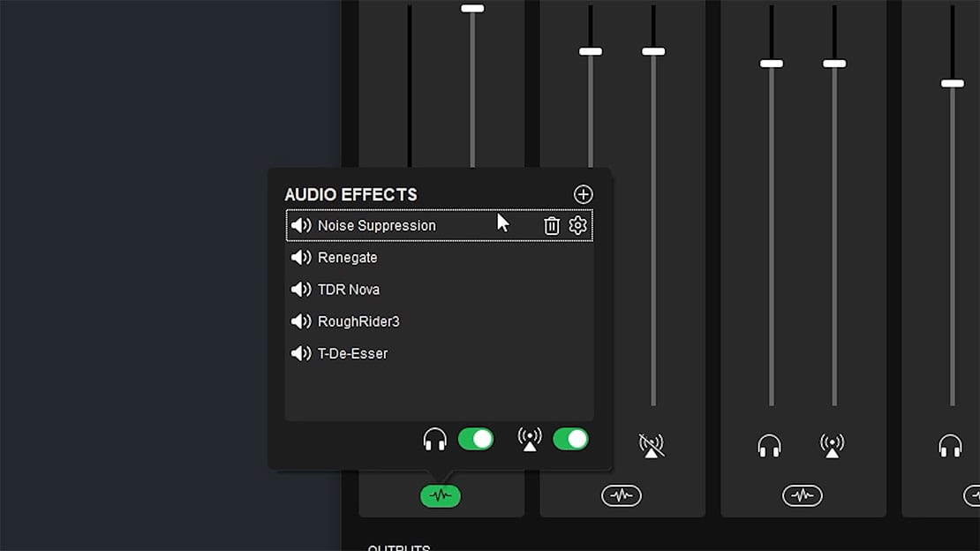Adjust third channel stream fader handle
Image resolution: width=980 pixels, height=551 pixels.
pos(834,64)
